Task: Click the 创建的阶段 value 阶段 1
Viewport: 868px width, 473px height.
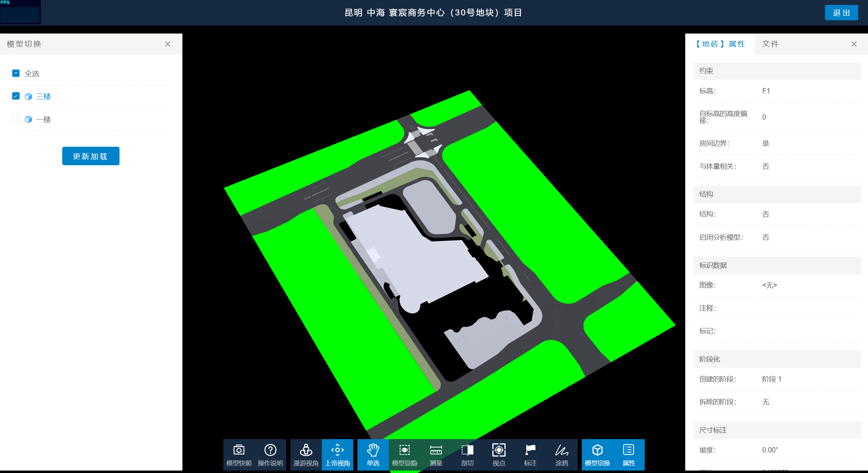Action: pyautogui.click(x=772, y=379)
